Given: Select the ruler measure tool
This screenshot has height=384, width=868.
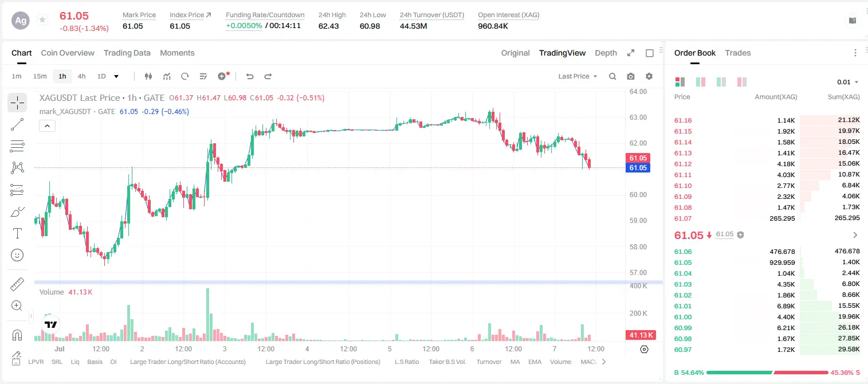Looking at the screenshot, I should (17, 284).
